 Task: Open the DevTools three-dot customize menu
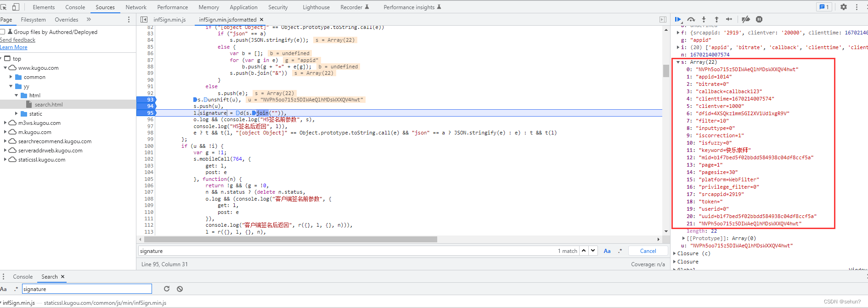point(857,7)
